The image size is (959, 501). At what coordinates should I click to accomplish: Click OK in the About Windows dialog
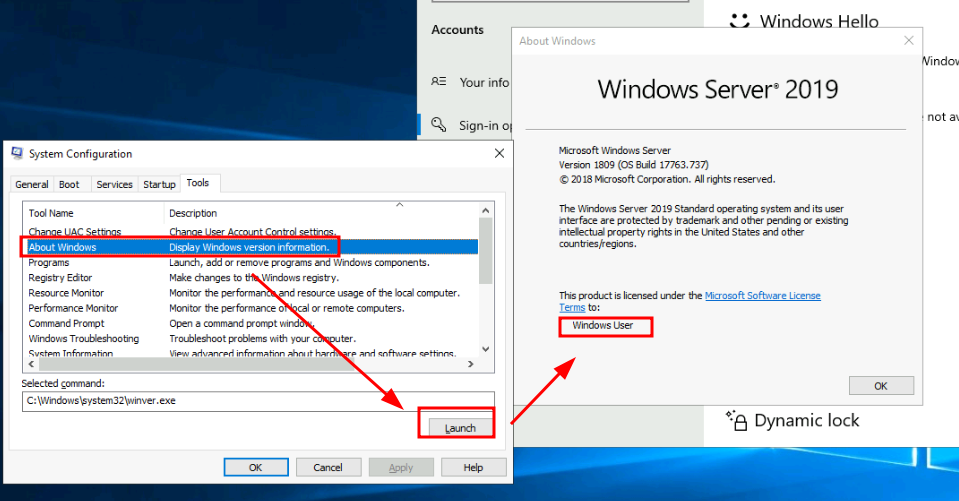pyautogui.click(x=880, y=385)
